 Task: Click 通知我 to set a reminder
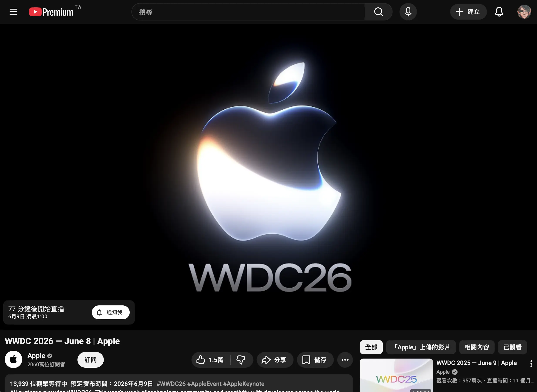(111, 312)
